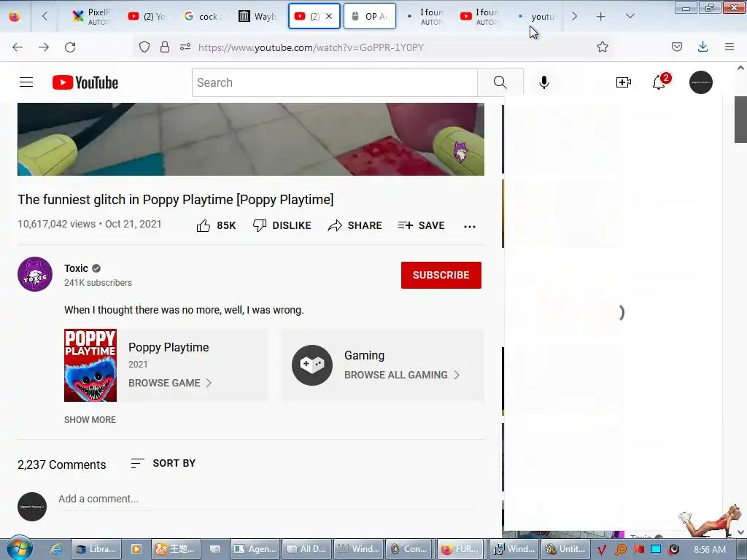Focus the YouTube Search box

[334, 82]
